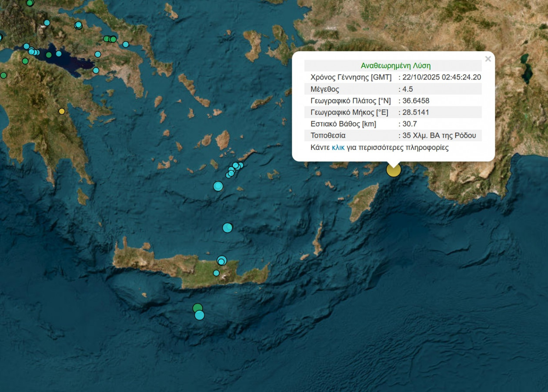
Task: Click the green marker at the top edge of the map
Action: (x=30, y=3)
